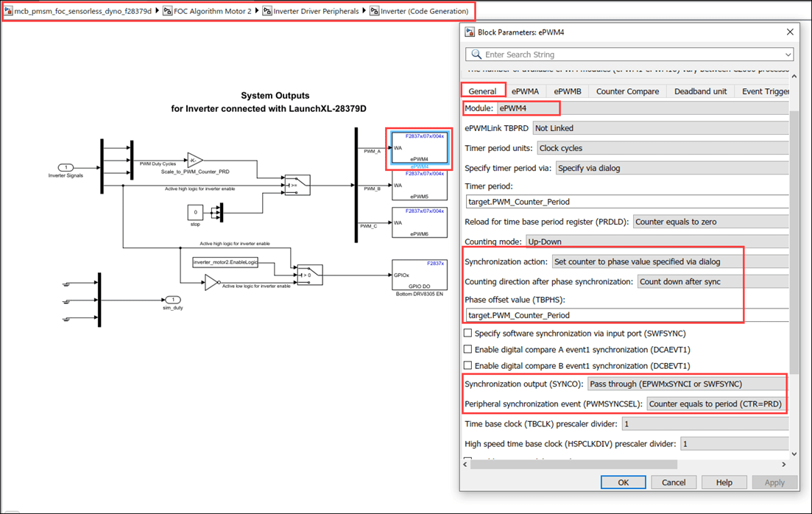This screenshot has width=812, height=514.
Task: Switch to the ePWMA tab
Action: point(525,91)
